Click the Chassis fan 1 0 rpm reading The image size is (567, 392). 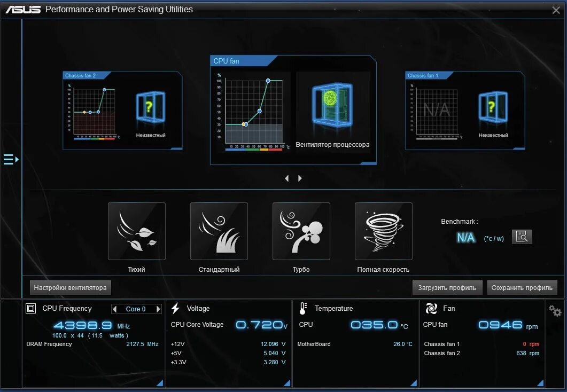(531, 344)
